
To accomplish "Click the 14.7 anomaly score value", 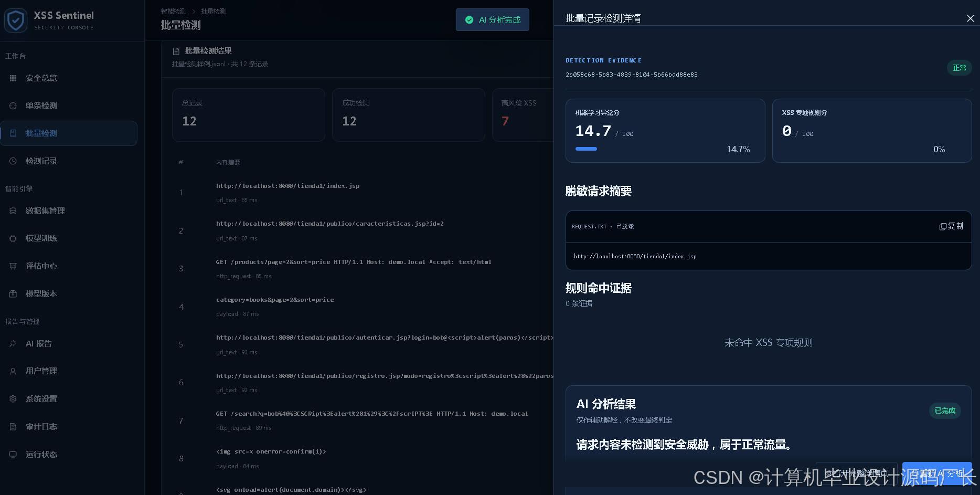I will tap(593, 131).
